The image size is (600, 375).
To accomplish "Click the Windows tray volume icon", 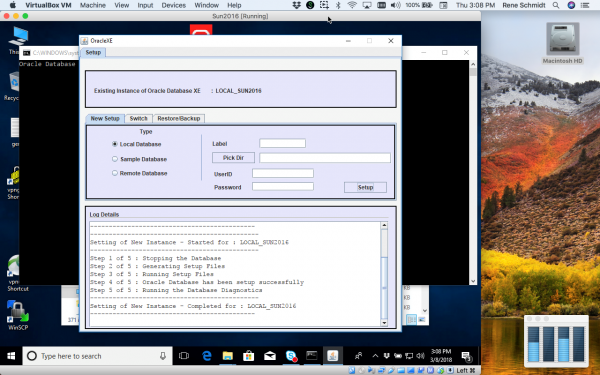I will 420,356.
